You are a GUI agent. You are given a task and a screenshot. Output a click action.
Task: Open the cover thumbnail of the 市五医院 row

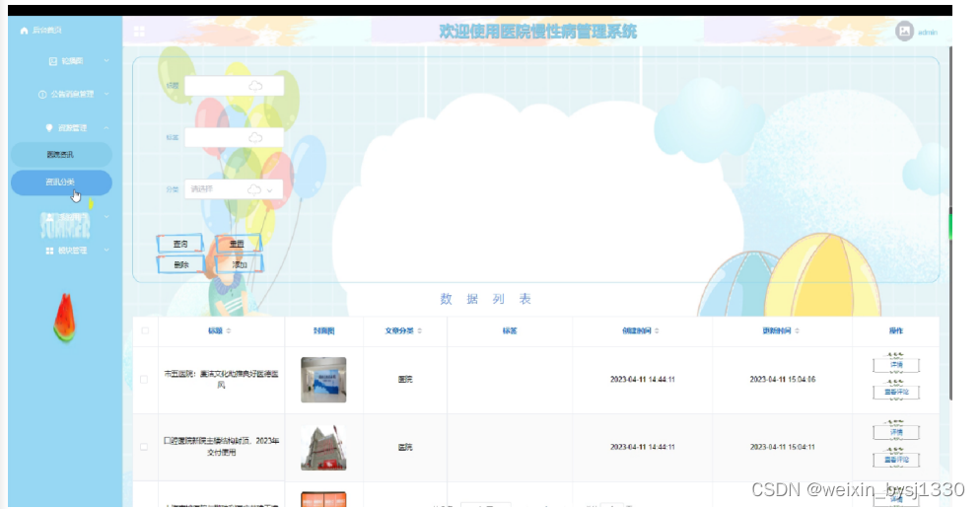coord(323,380)
